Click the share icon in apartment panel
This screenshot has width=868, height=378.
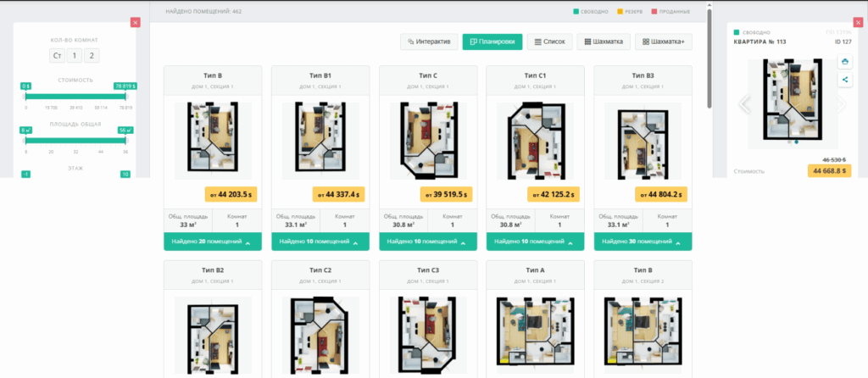click(x=845, y=80)
